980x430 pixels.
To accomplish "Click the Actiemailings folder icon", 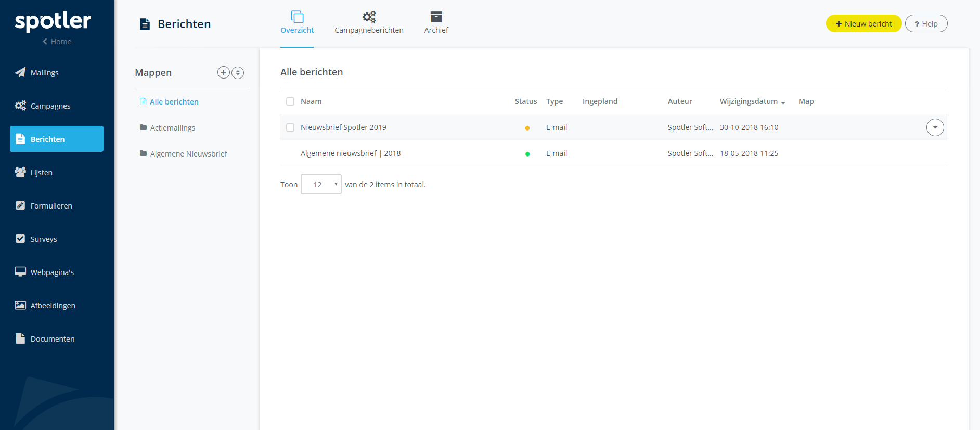I will click(x=143, y=127).
